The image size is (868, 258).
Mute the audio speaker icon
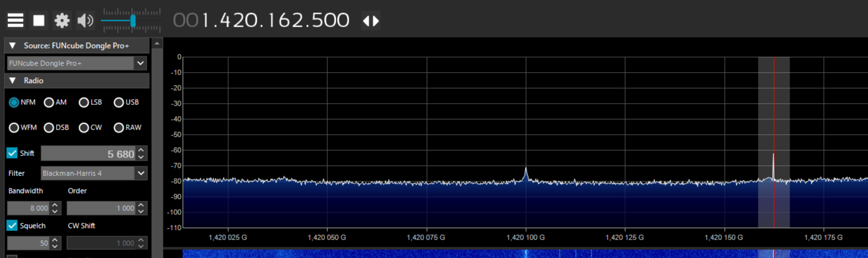(85, 20)
